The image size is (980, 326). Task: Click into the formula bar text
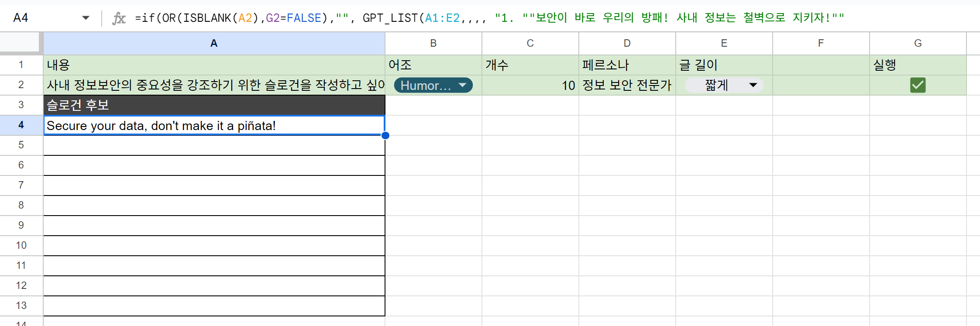pyautogui.click(x=489, y=18)
